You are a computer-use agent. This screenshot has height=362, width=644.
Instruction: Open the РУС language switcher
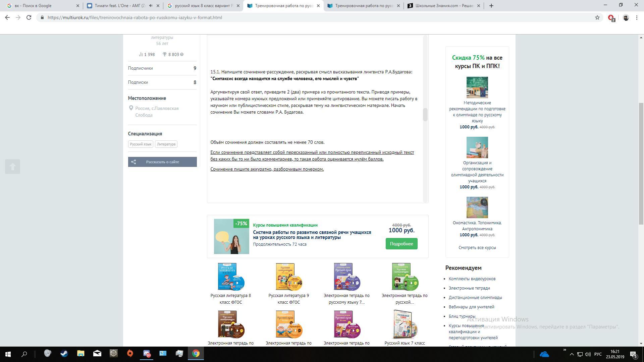tap(598, 354)
